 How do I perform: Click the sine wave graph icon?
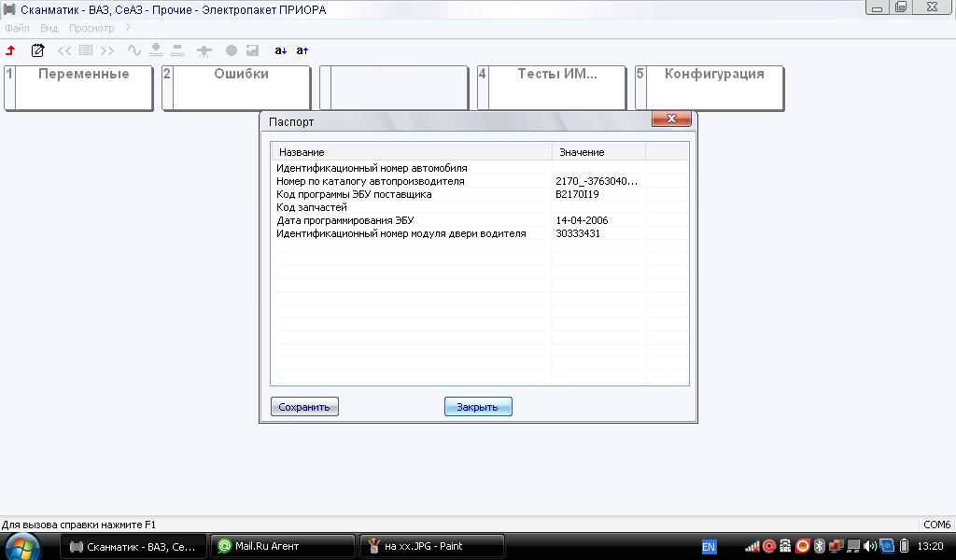pos(134,50)
